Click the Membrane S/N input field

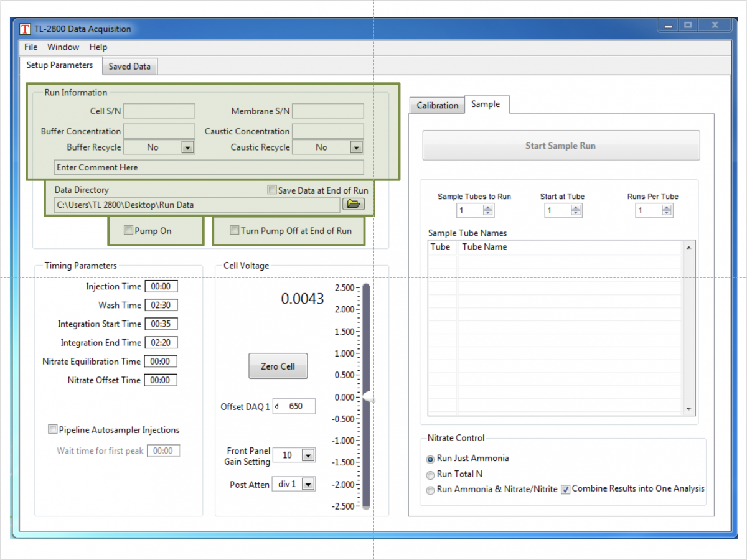coord(328,111)
